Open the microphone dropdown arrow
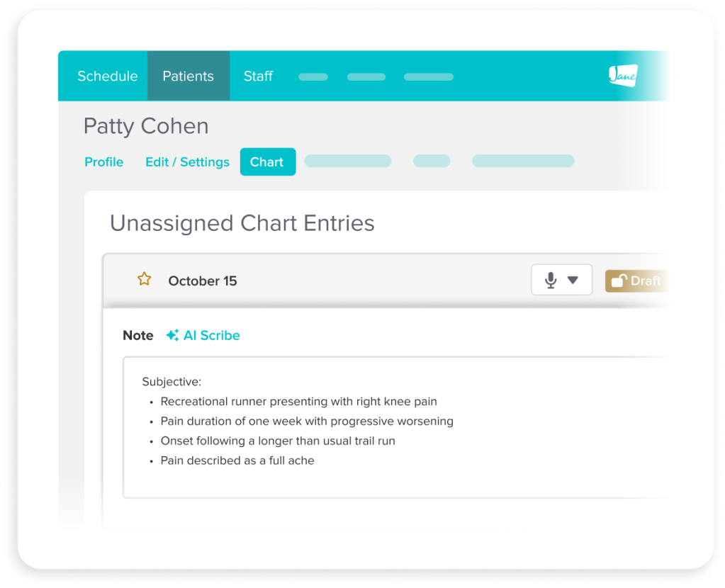This screenshot has height=588, width=725. 571,279
